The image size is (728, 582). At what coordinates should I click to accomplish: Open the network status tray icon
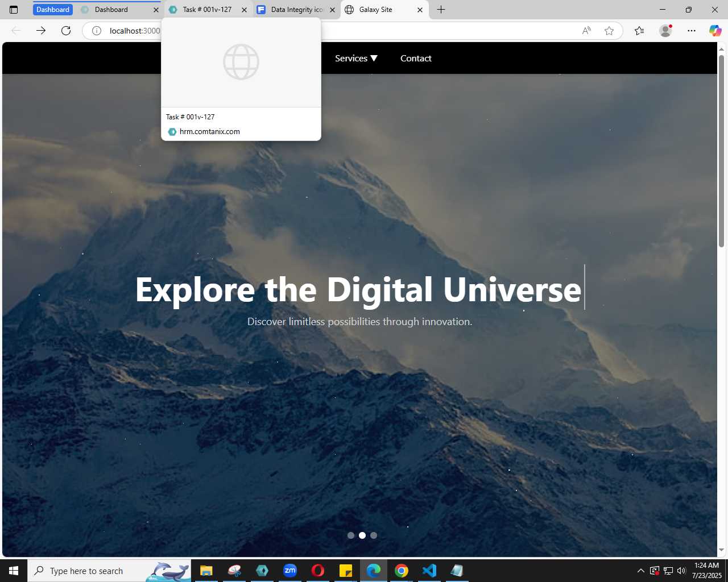[668, 571]
